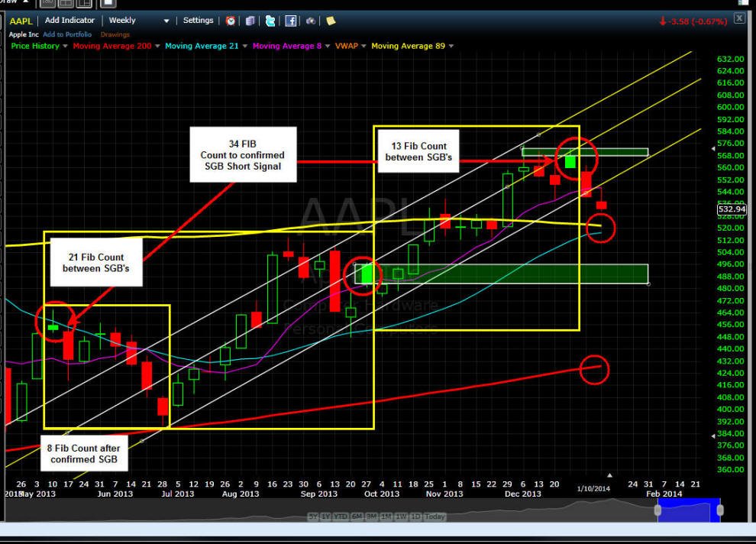756x544 pixels.
Task: Click the 632.00 price axis label
Action: click(731, 59)
